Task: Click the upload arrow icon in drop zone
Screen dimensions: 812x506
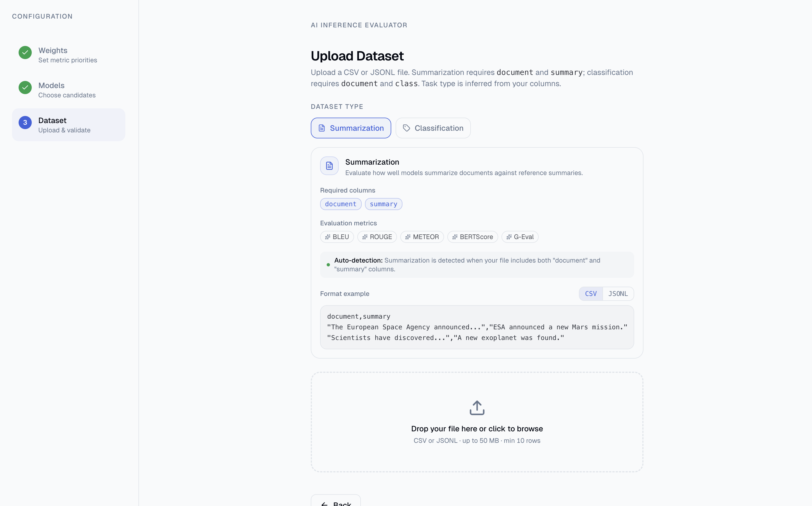Action: 477,408
